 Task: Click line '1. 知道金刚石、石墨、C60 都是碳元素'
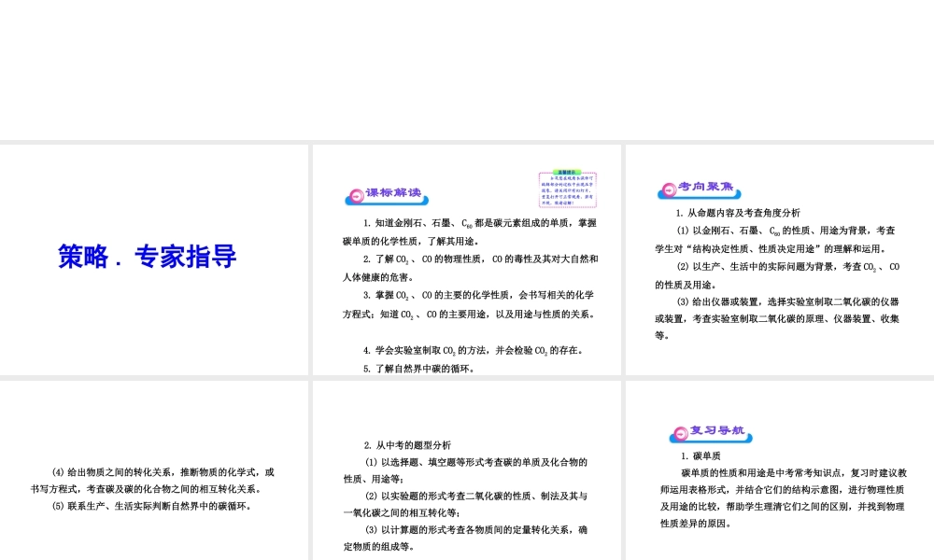point(479,223)
